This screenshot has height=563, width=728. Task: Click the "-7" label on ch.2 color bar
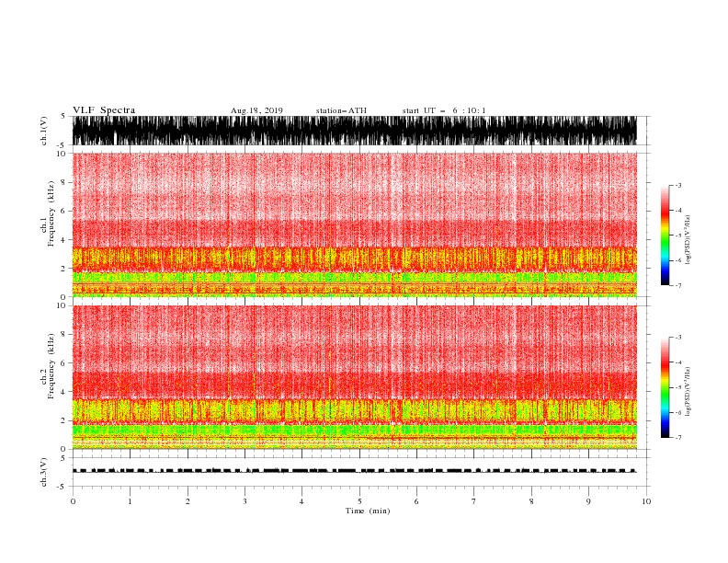tap(678, 437)
